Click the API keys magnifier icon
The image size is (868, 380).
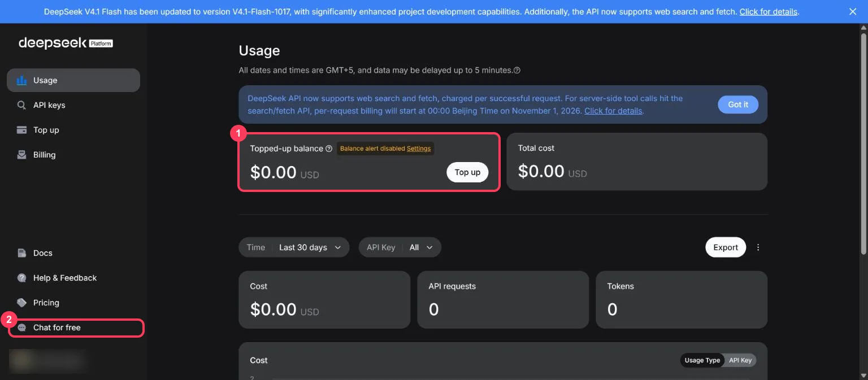point(21,105)
